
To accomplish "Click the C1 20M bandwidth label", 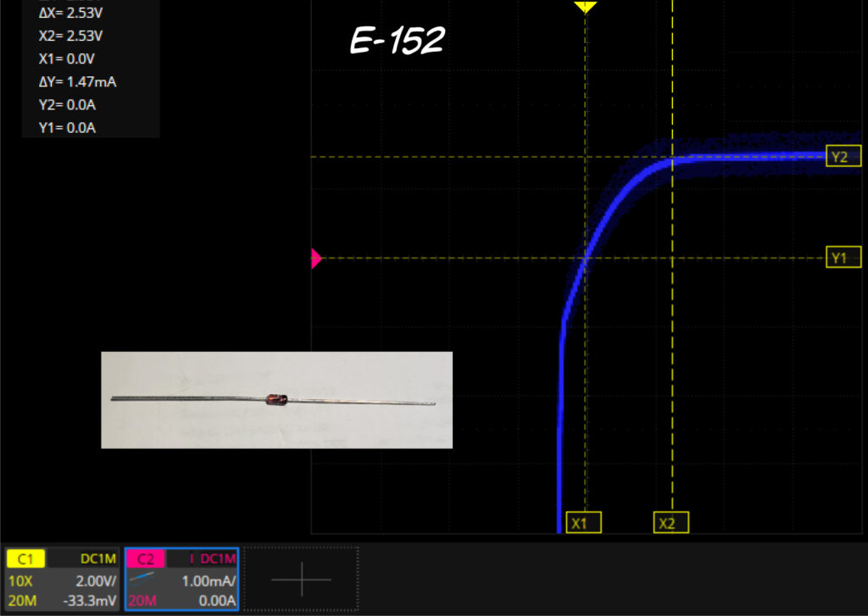I will coord(22,601).
